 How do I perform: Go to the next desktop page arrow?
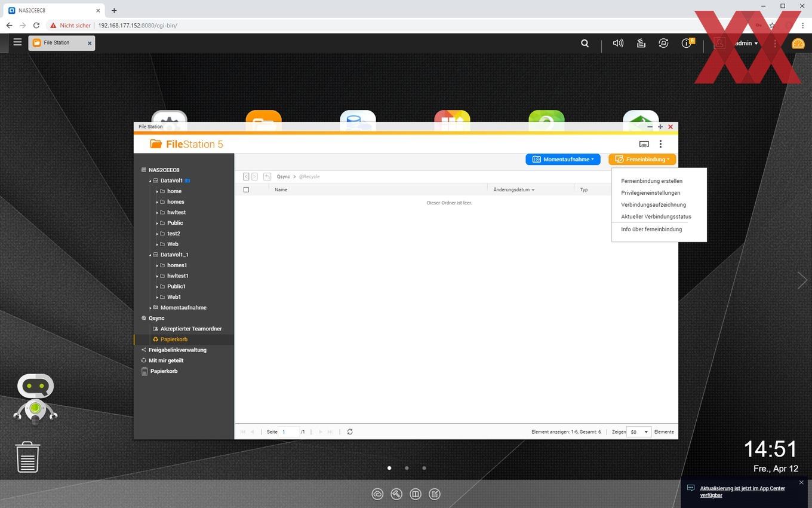pyautogui.click(x=802, y=280)
